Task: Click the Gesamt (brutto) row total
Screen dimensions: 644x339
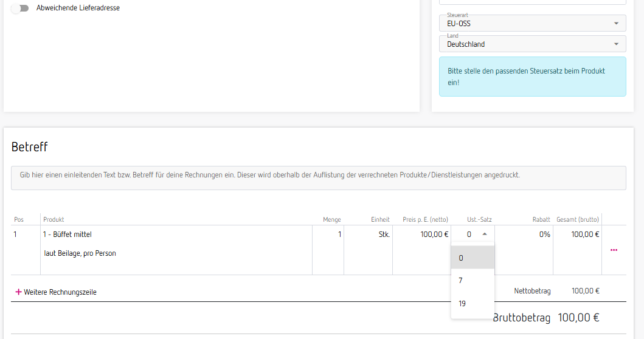Action: point(585,235)
